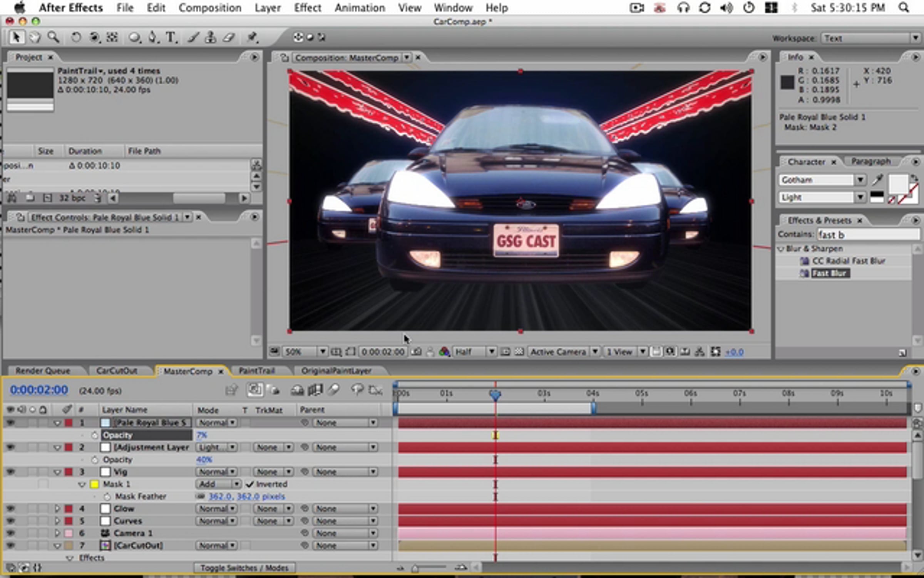Edit the Mask Feather value
Screen dimensions: 924x578
click(x=246, y=496)
